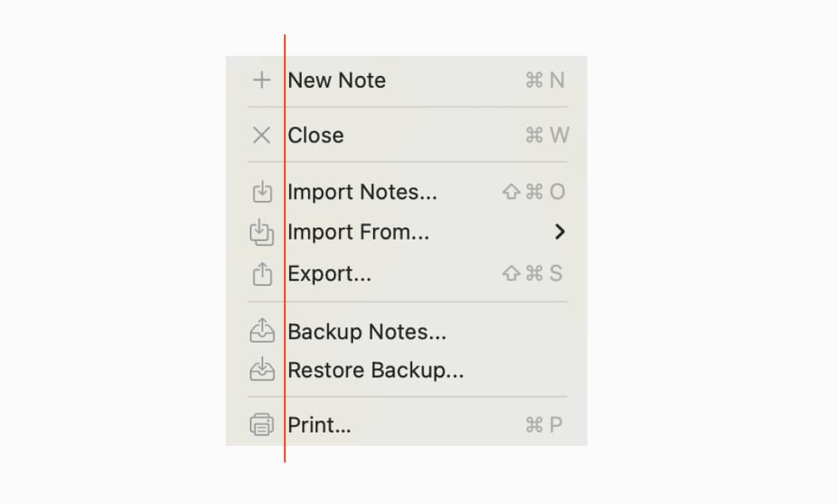Select the Import Notes download icon

(263, 192)
